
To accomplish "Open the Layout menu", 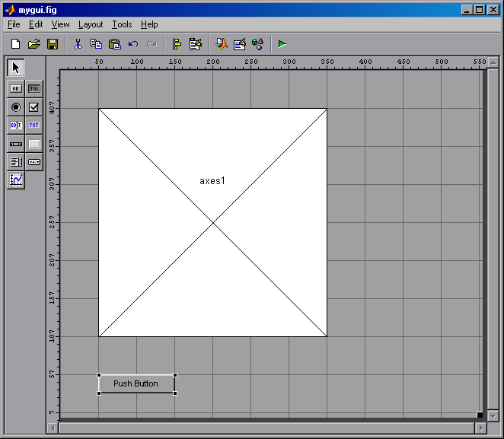I will pos(91,24).
